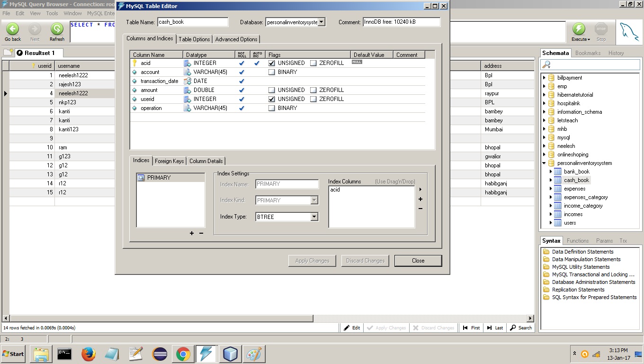Image resolution: width=644 pixels, height=364 pixels.
Task: Click the PRIMARY index icon
Action: 141,178
